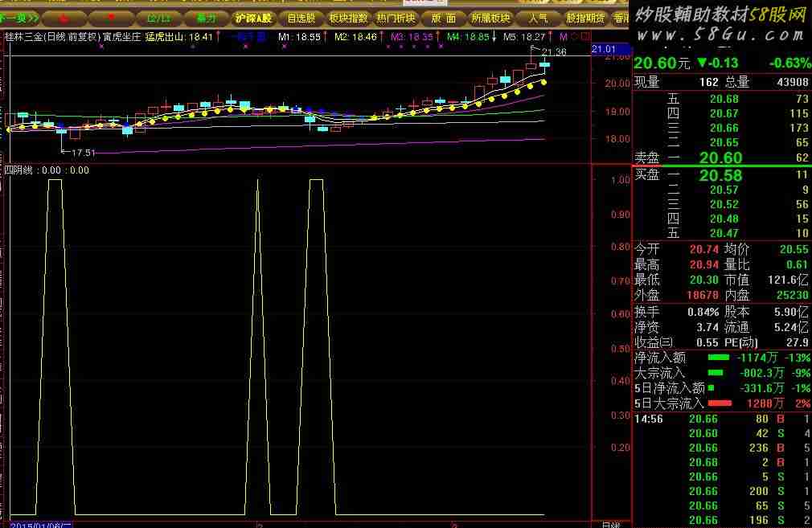Viewport: 812px width, 528px height.
Task: Click the 内盘 25230 value
Action: click(793, 295)
